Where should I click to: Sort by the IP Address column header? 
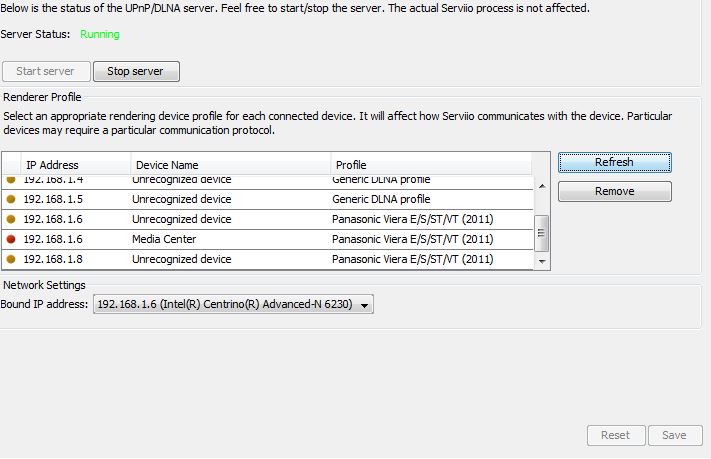point(75,164)
